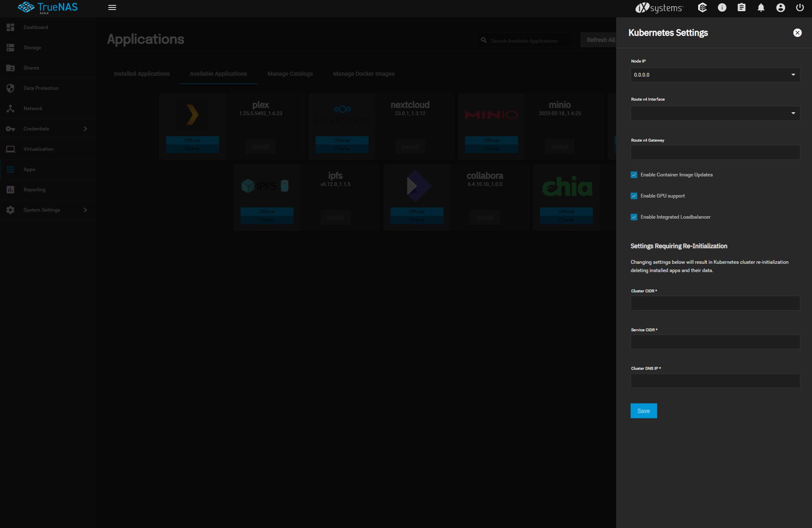
Task: Click the Save button
Action: 643,411
